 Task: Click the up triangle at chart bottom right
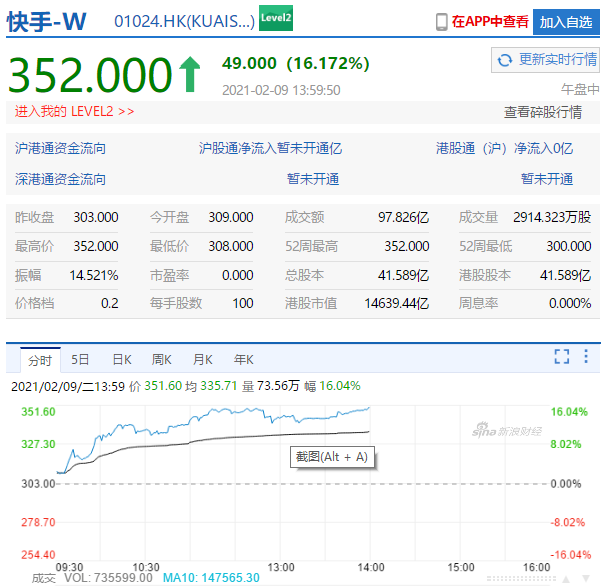pos(566,579)
